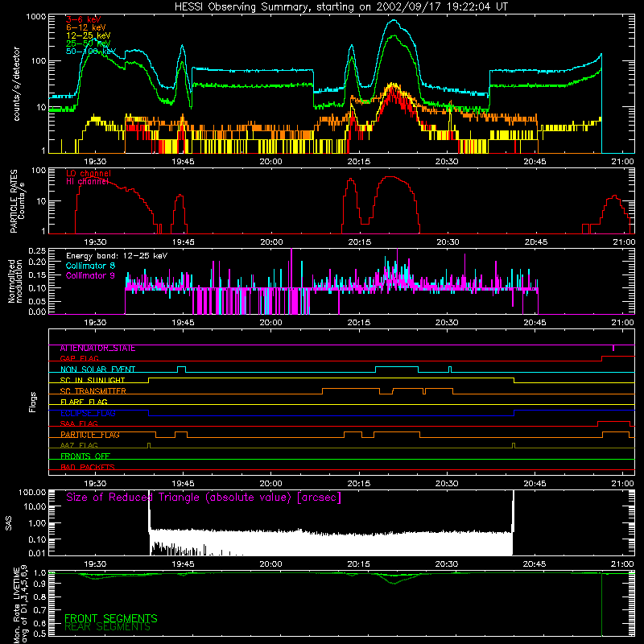Click 20:00 time tick under counts panel
The width and height of the screenshot is (644, 644).
point(270,162)
